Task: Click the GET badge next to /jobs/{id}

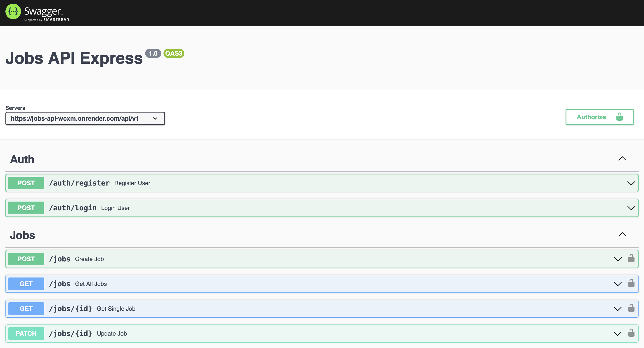Action: click(x=26, y=309)
